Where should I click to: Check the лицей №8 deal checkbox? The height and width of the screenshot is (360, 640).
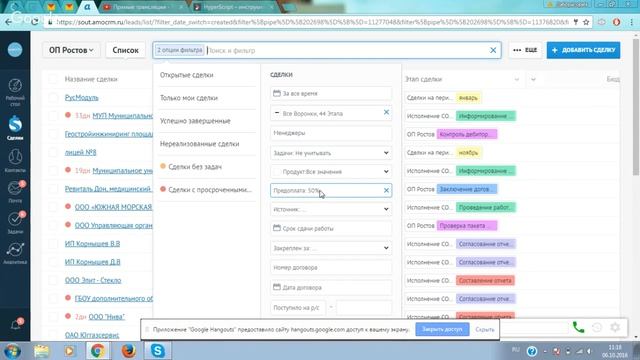53,152
